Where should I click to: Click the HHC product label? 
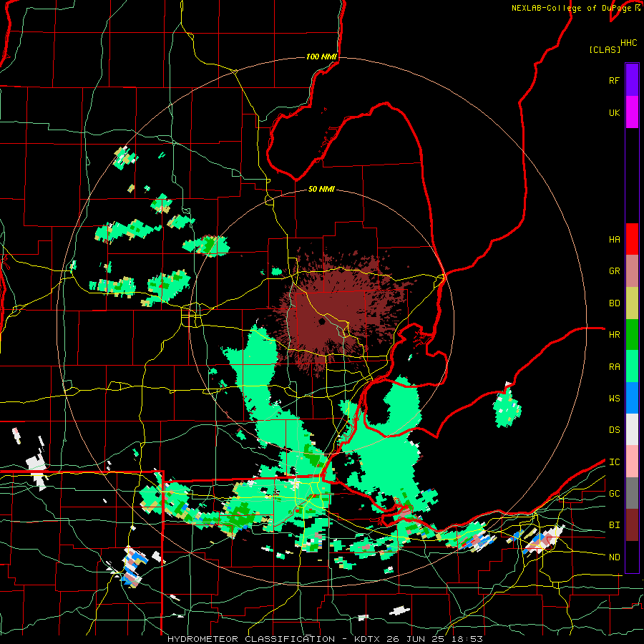[x=629, y=42]
